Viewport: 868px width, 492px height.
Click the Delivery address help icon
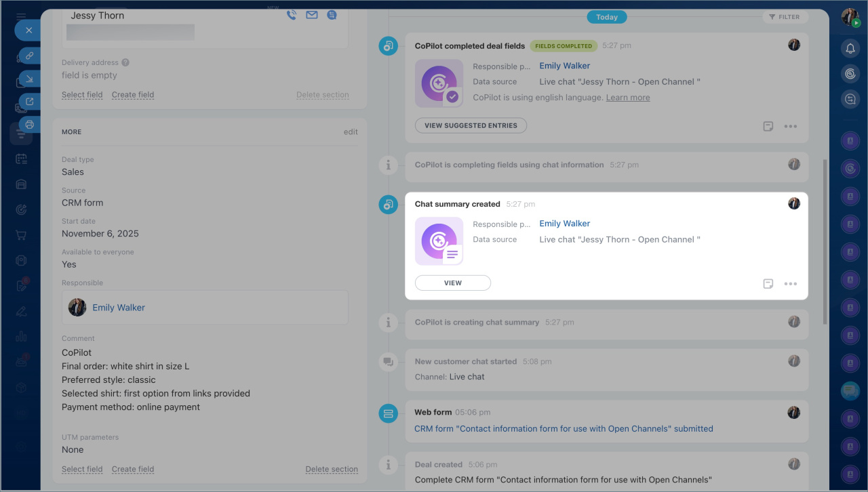[125, 62]
